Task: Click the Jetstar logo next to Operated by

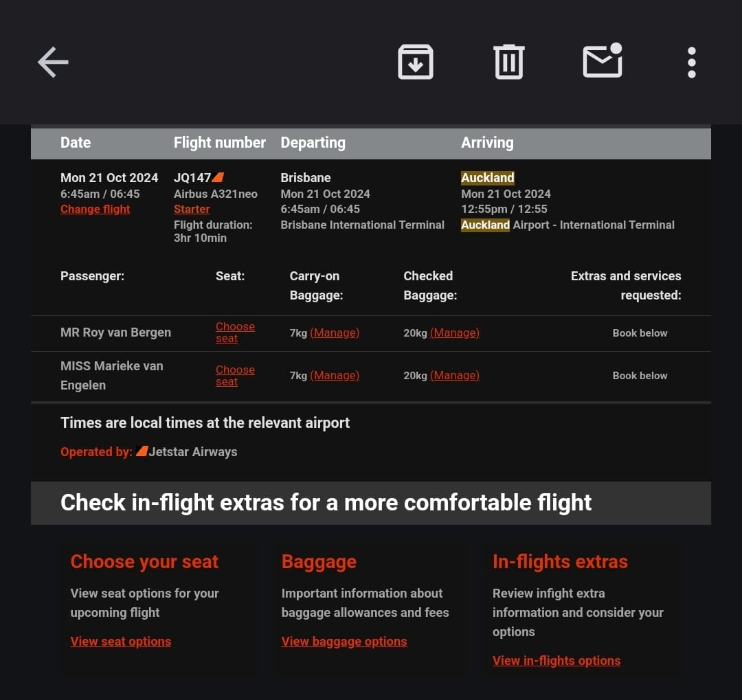Action: (142, 451)
